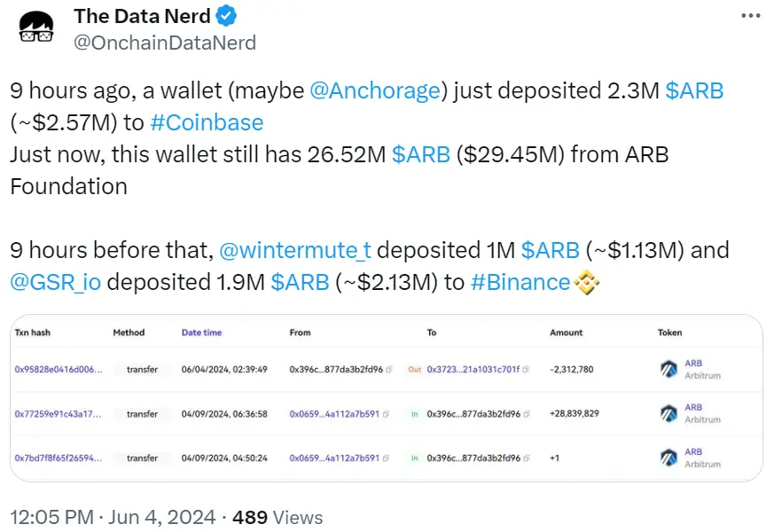The image size is (782, 532).
Task: Copy the second row From address
Action: click(x=387, y=413)
